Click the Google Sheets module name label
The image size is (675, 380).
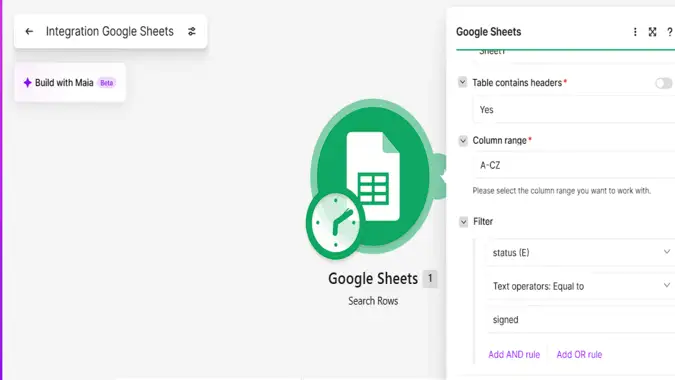coord(373,278)
